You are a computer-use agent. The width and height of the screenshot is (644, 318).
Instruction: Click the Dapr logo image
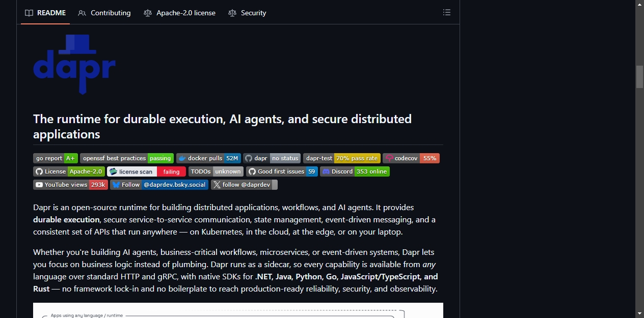[x=74, y=65]
